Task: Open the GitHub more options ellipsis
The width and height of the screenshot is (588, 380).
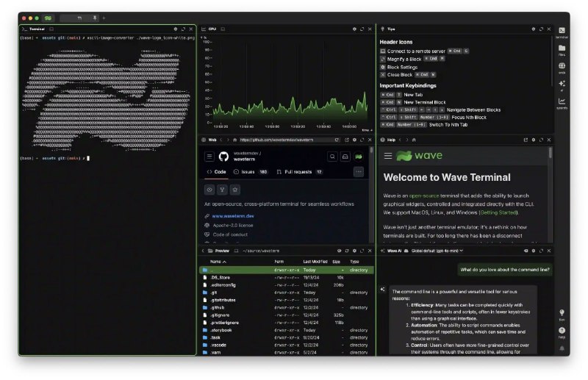Action: (x=359, y=172)
